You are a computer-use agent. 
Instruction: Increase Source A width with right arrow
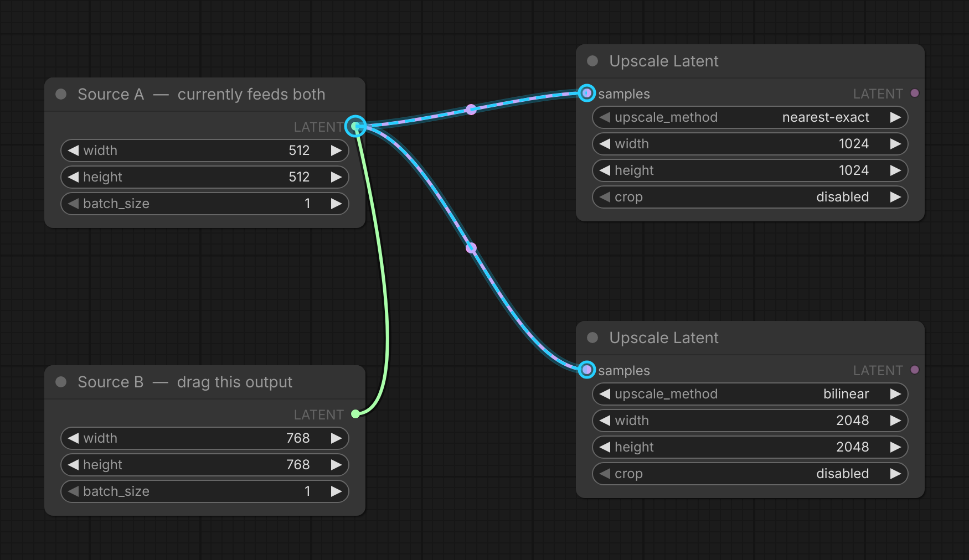coord(336,151)
